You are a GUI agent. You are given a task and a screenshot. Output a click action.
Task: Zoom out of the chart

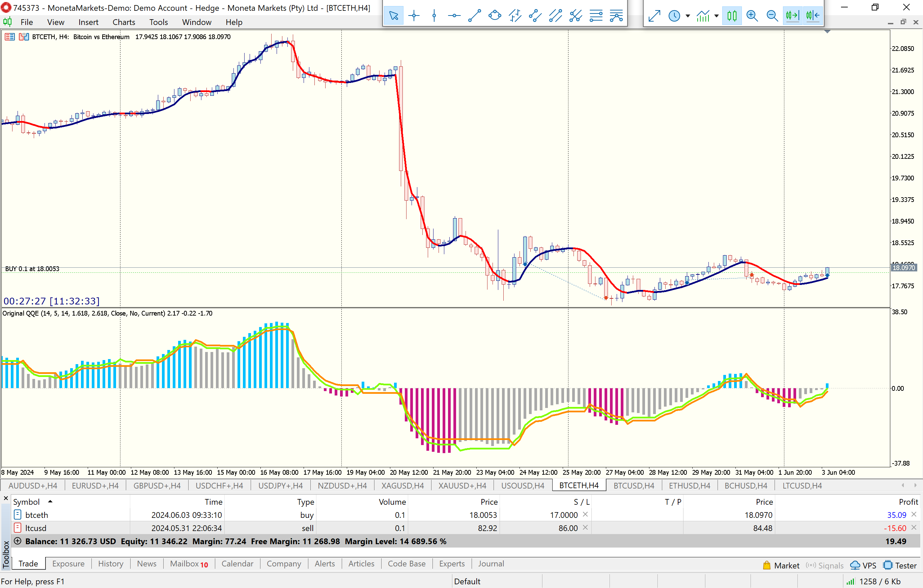772,16
